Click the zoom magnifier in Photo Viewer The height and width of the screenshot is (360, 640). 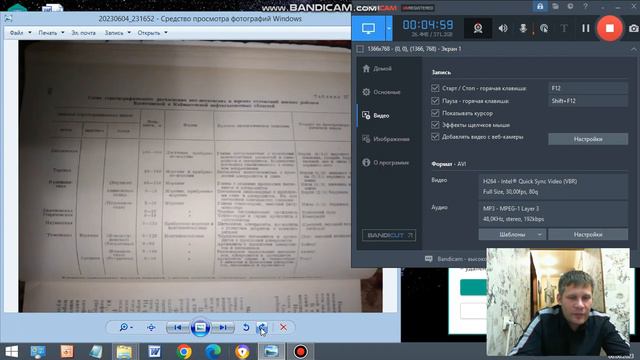[x=125, y=327]
